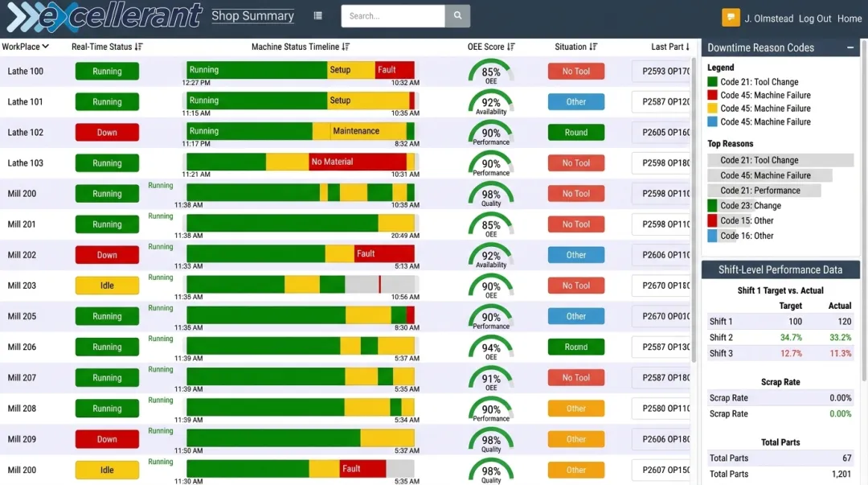Open J. Olmstead user profile

click(x=768, y=18)
